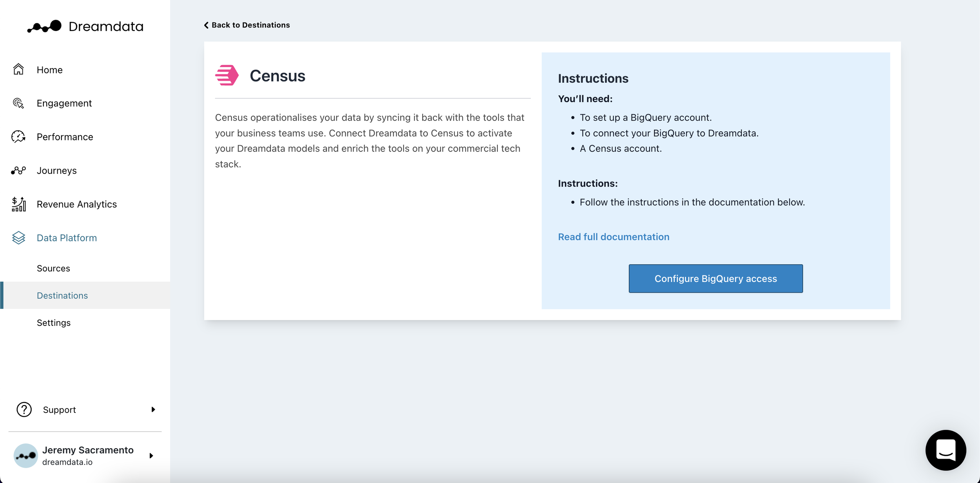The width and height of the screenshot is (980, 483).
Task: Click the Support question mark icon
Action: 24,409
